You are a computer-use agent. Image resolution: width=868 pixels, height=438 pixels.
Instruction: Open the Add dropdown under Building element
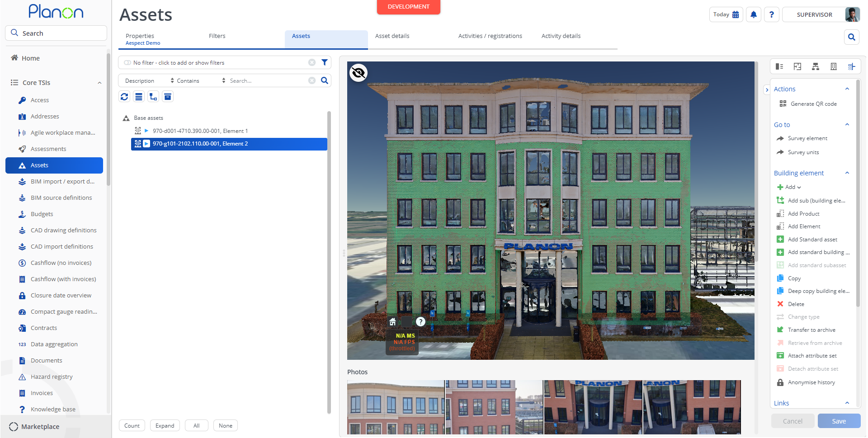[789, 187]
